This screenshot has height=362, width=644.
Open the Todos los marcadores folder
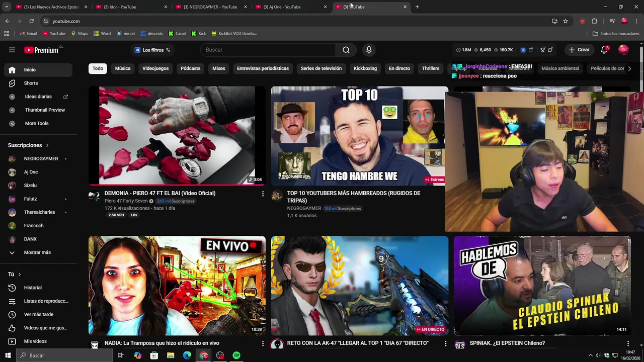[616, 33]
